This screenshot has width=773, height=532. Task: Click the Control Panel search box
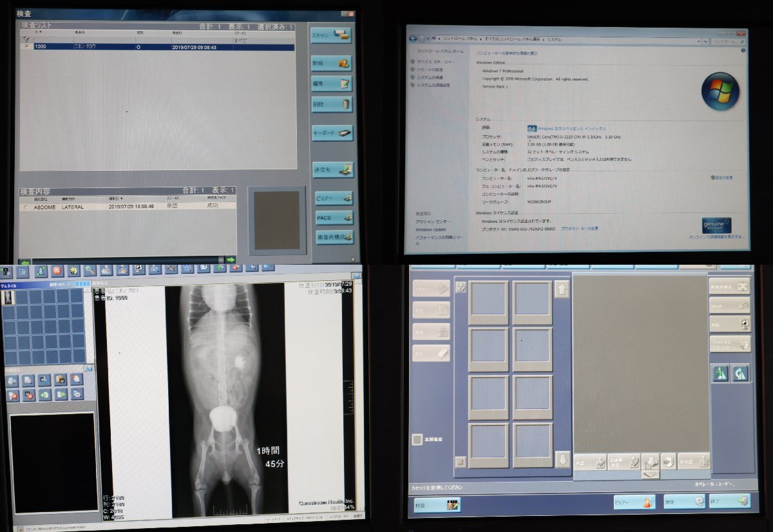pos(728,41)
